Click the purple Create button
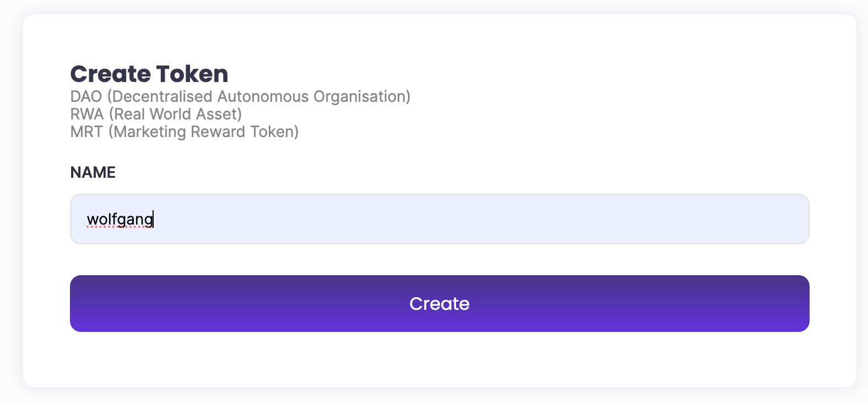Viewport: 868px width, 404px height. click(x=439, y=303)
